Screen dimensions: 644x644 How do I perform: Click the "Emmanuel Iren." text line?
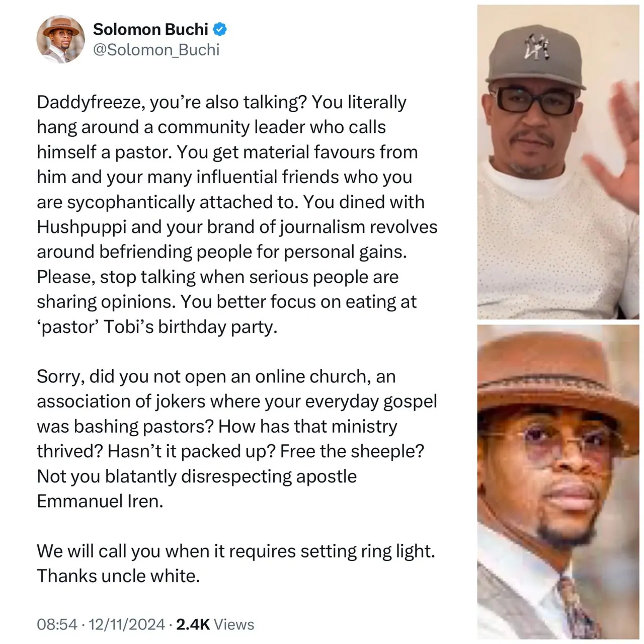pyautogui.click(x=100, y=501)
